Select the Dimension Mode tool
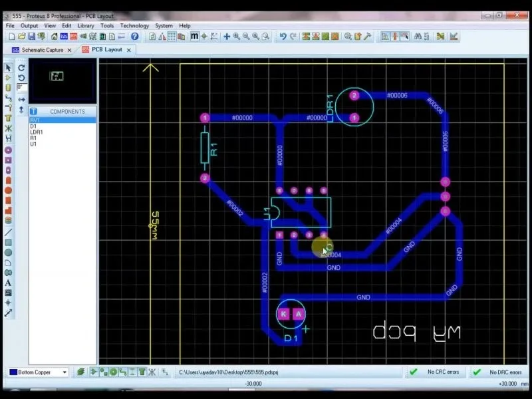 [8, 313]
